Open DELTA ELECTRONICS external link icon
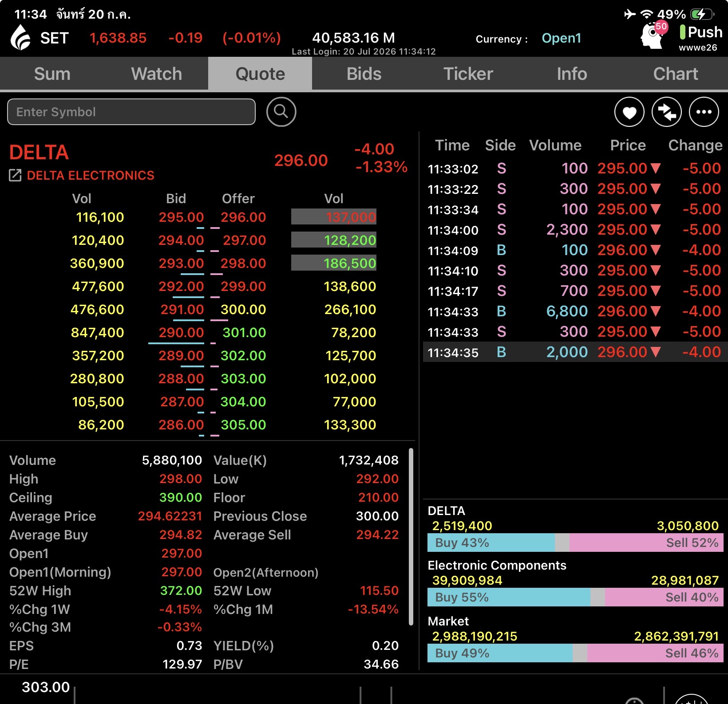728x704 pixels. [x=15, y=175]
